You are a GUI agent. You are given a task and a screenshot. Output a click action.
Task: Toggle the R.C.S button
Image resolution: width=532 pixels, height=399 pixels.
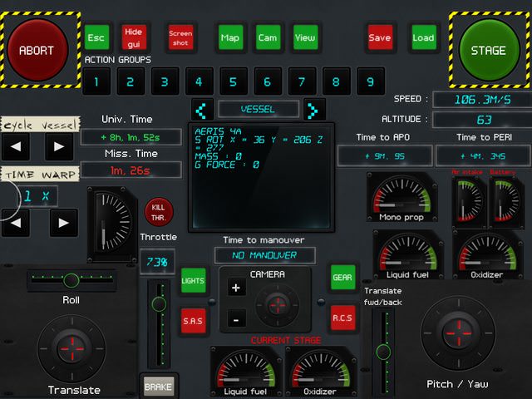click(342, 318)
